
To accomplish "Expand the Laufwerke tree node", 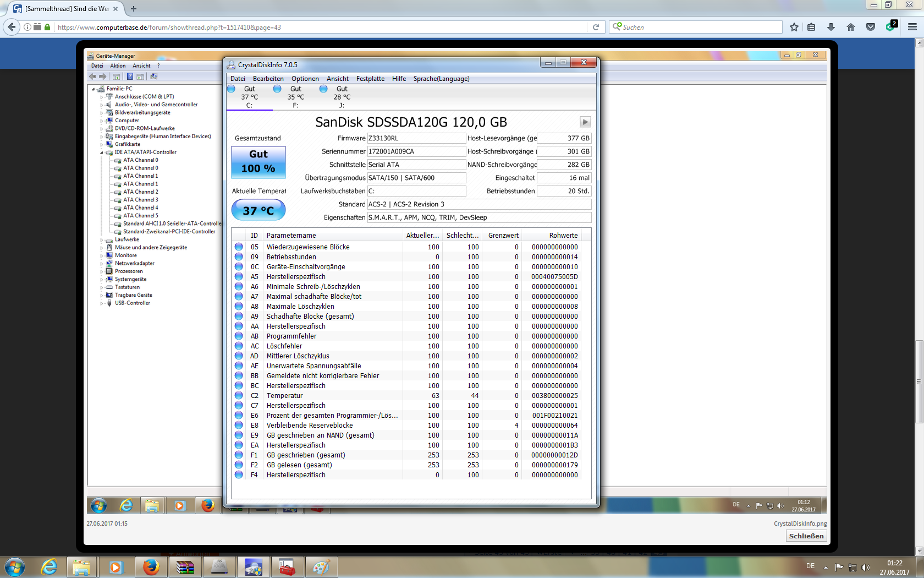I will (102, 240).
